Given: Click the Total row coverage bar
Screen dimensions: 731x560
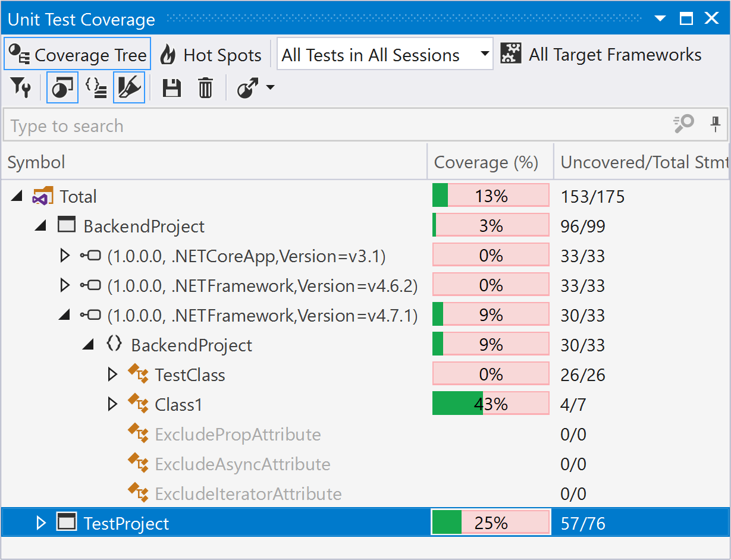Looking at the screenshot, I should [491, 195].
